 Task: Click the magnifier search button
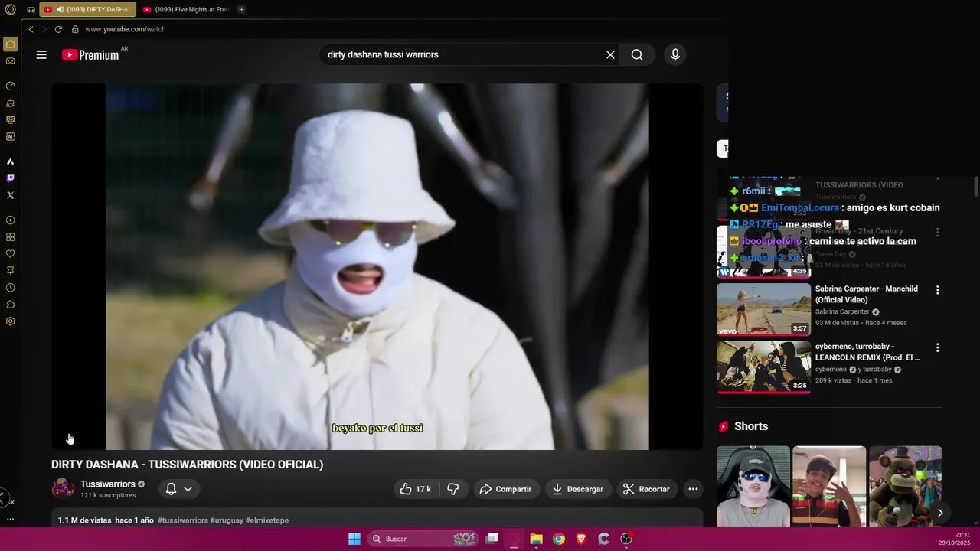(637, 54)
